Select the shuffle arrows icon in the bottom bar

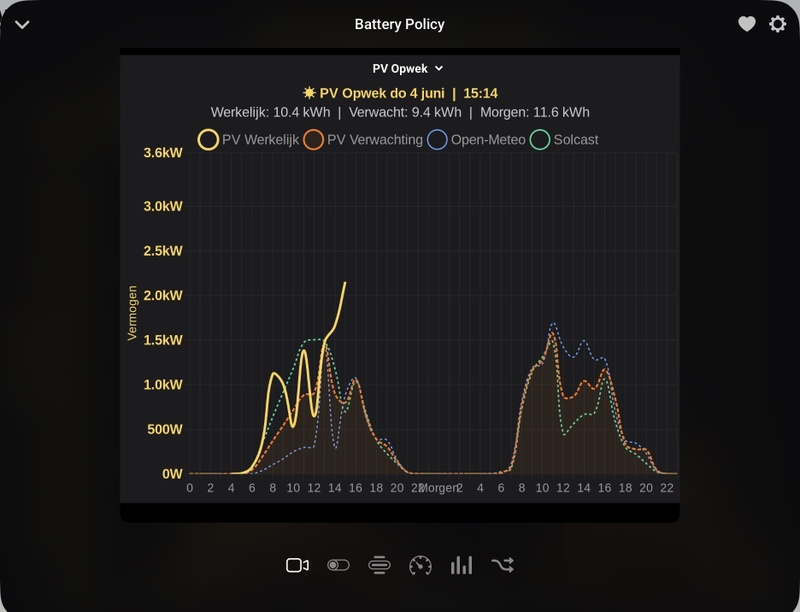click(503, 565)
